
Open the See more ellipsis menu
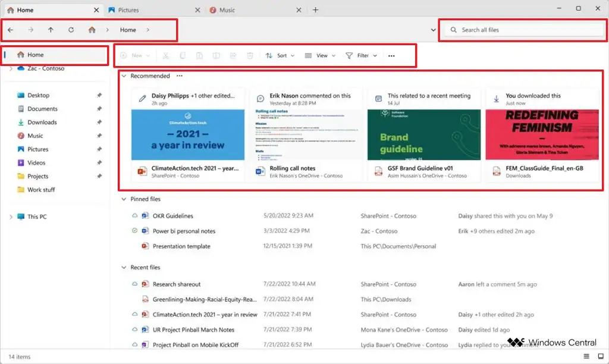tap(391, 55)
